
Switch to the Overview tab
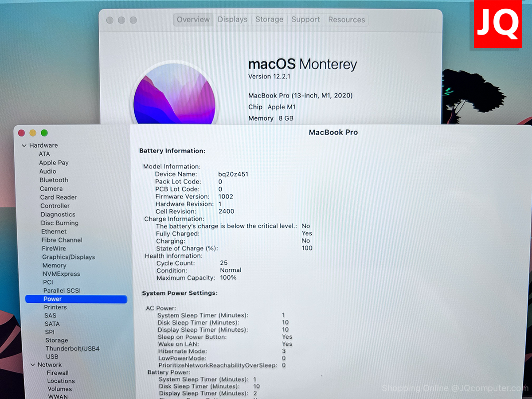pyautogui.click(x=193, y=20)
